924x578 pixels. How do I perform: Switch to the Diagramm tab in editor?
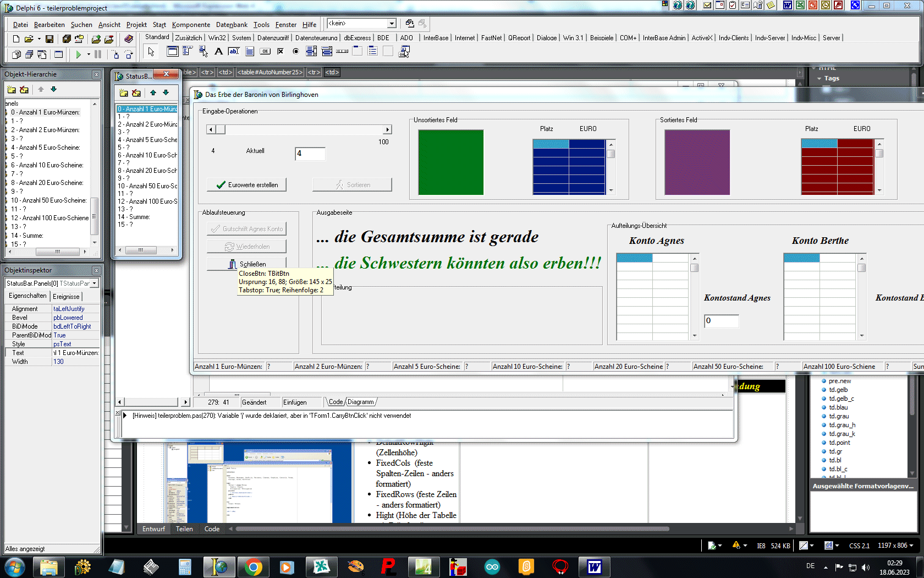click(361, 402)
